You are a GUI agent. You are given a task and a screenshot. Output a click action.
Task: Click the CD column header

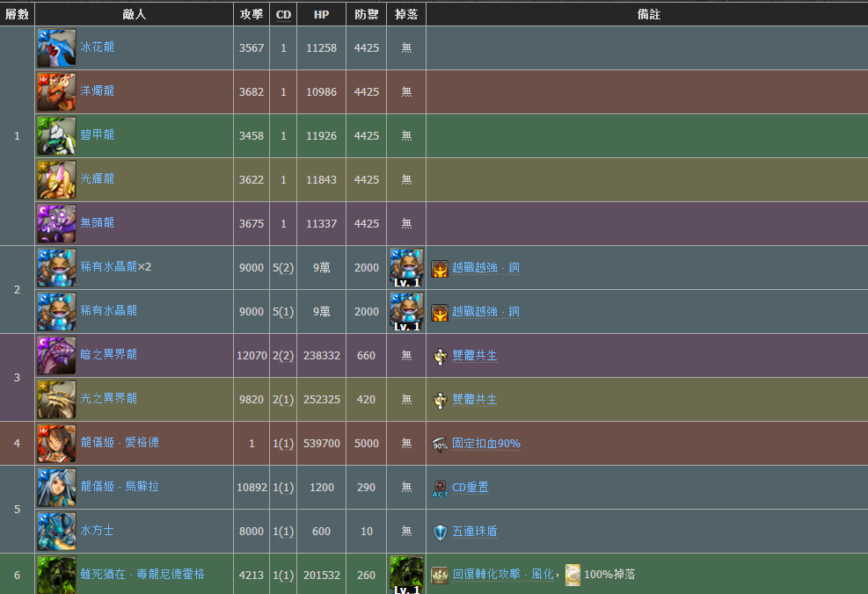[x=283, y=14]
